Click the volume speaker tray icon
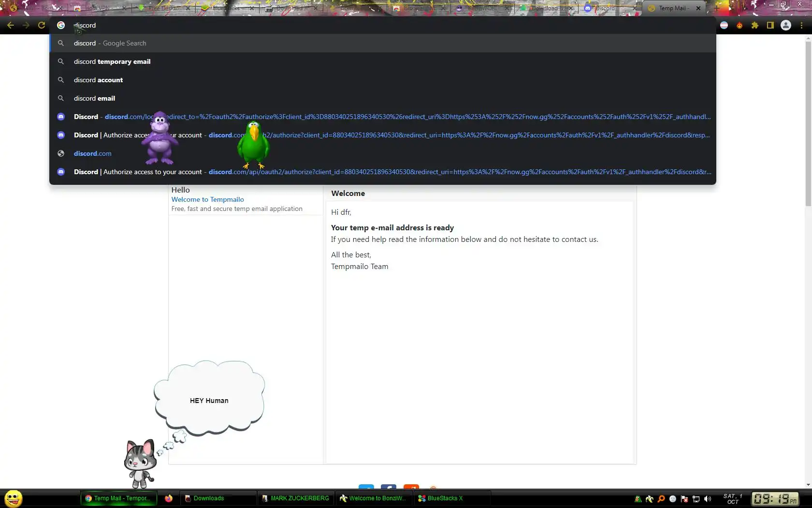This screenshot has width=812, height=508. pyautogui.click(x=708, y=499)
